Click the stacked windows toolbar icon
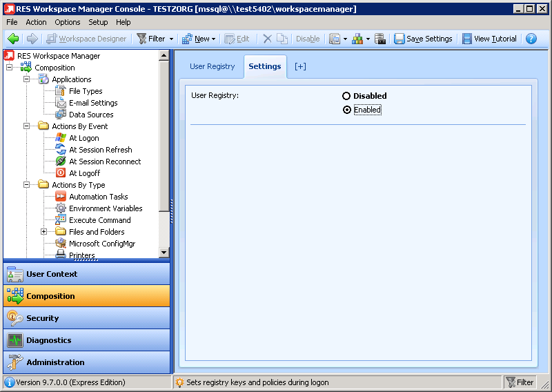 click(335, 39)
